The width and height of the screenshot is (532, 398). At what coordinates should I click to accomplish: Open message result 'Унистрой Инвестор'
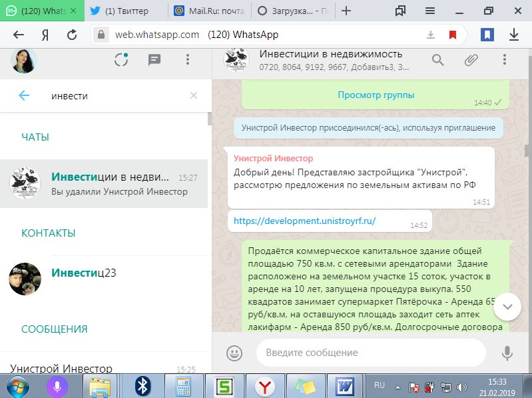(104, 364)
